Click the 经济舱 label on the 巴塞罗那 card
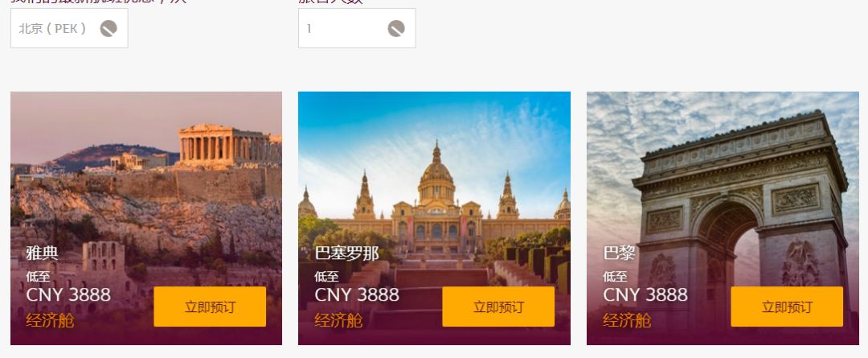 338,320
